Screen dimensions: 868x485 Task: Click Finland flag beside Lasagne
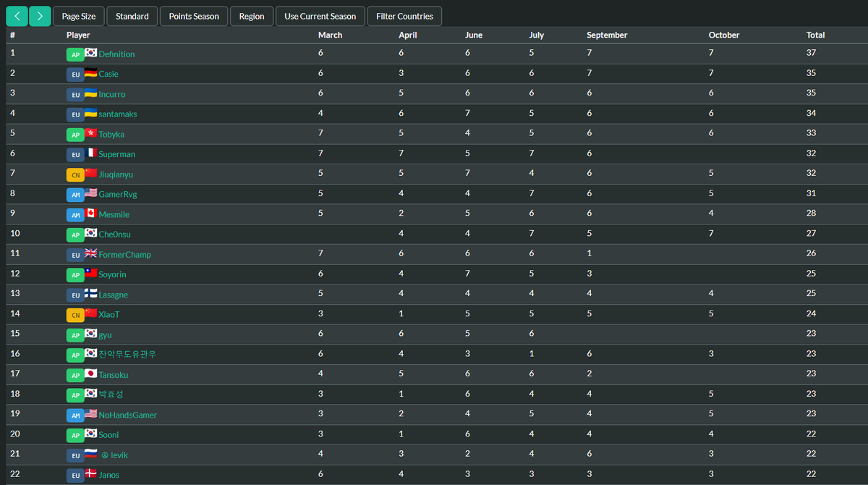(90, 294)
